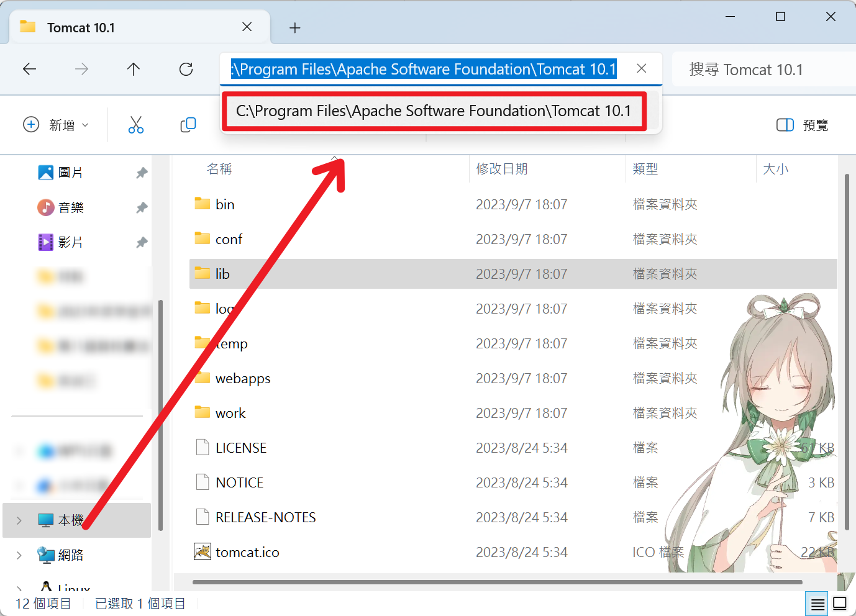This screenshot has height=616, width=856.
Task: Toggle the 預覽 preview pane
Action: (x=803, y=125)
